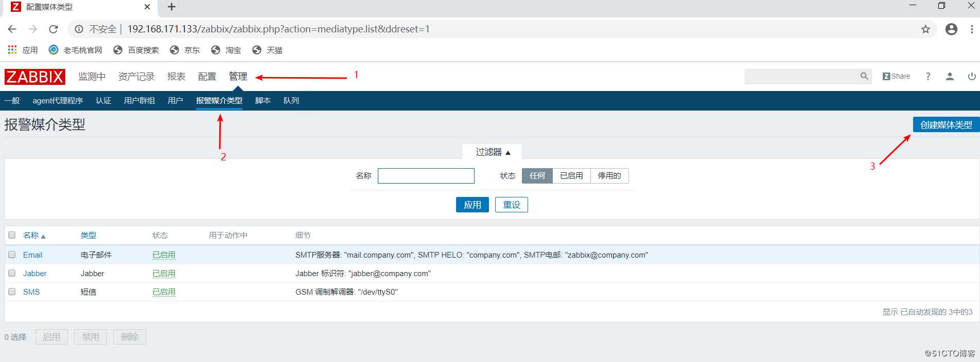Click the site info icon before 不安全

(x=79, y=29)
